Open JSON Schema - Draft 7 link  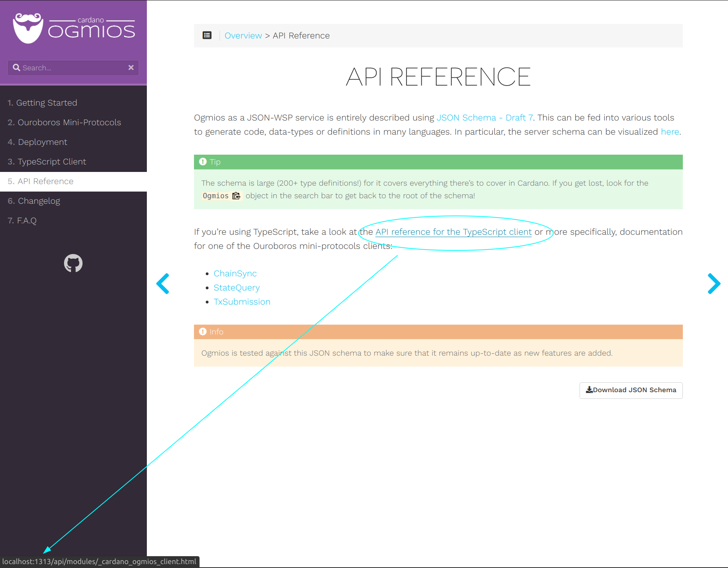(x=485, y=118)
